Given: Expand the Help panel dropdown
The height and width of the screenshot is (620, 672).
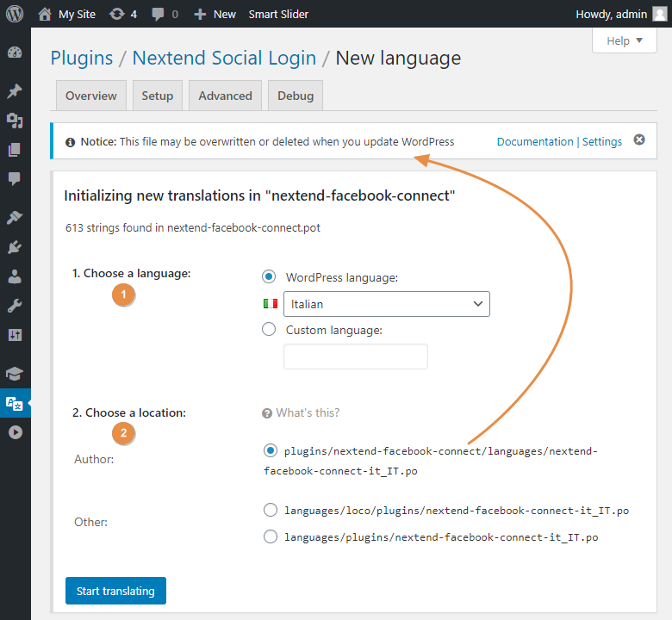Looking at the screenshot, I should tap(625, 40).
